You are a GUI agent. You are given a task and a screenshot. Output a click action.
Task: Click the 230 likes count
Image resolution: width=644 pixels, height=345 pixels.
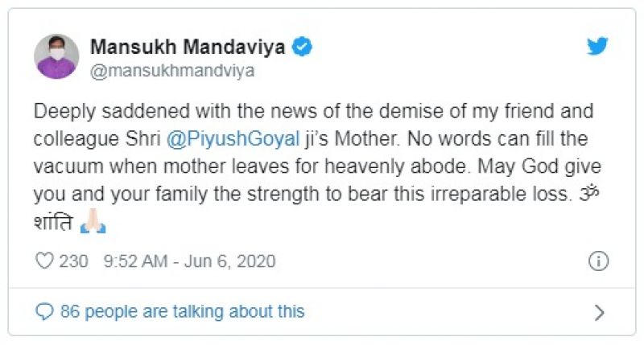[72, 261]
